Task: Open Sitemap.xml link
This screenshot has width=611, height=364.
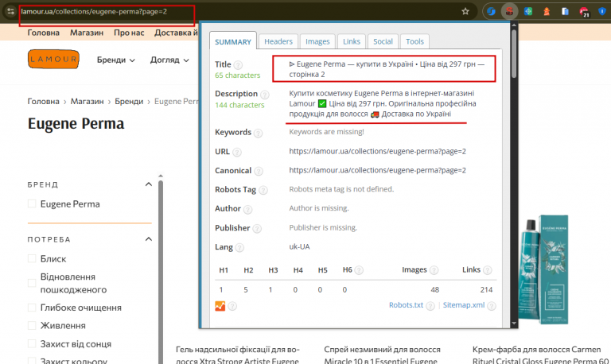Action: [464, 305]
